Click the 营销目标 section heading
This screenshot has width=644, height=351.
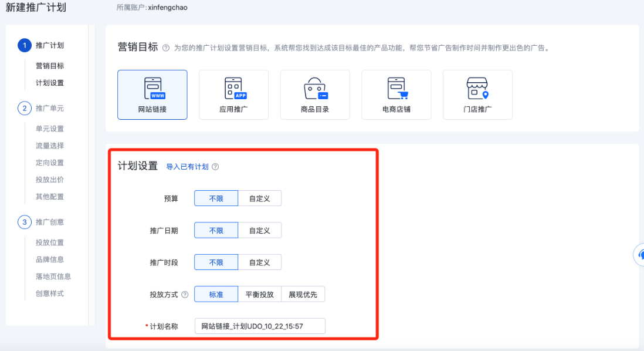[x=138, y=48]
